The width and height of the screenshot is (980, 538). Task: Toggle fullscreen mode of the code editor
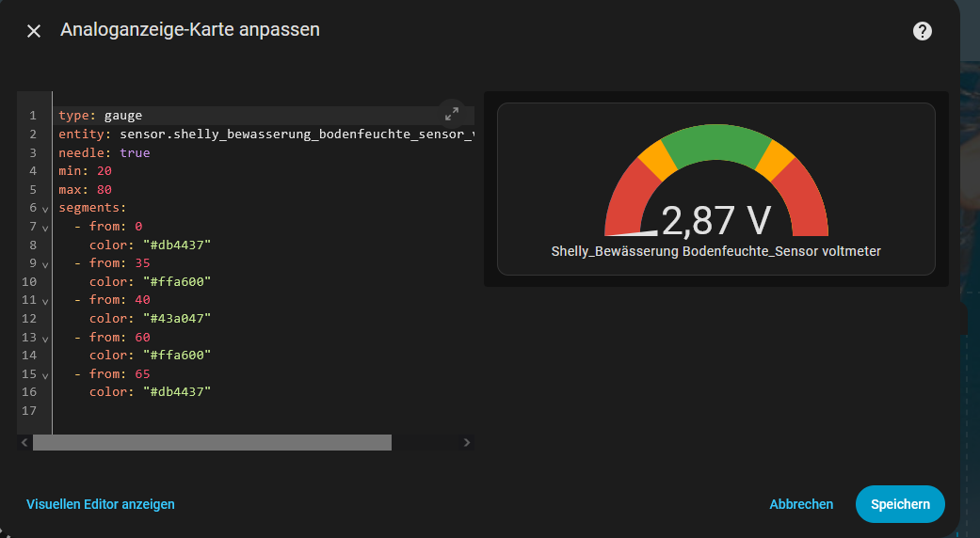452,114
